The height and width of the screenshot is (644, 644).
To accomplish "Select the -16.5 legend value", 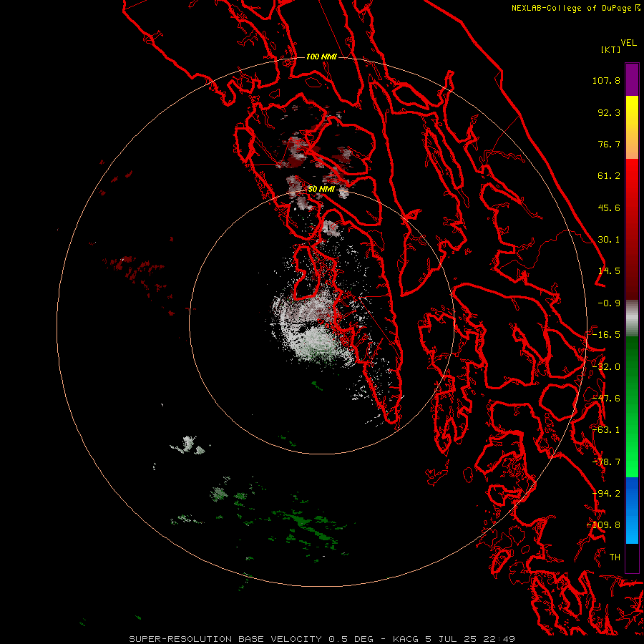I will [606, 335].
